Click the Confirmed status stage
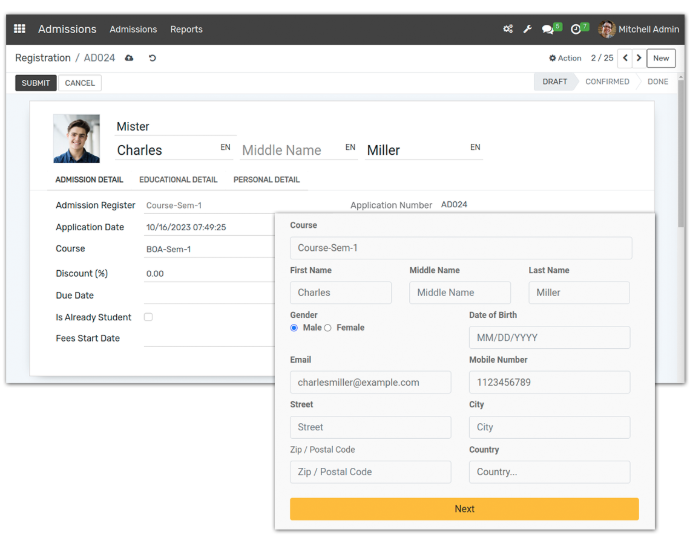The height and width of the screenshot is (544, 690). click(607, 82)
